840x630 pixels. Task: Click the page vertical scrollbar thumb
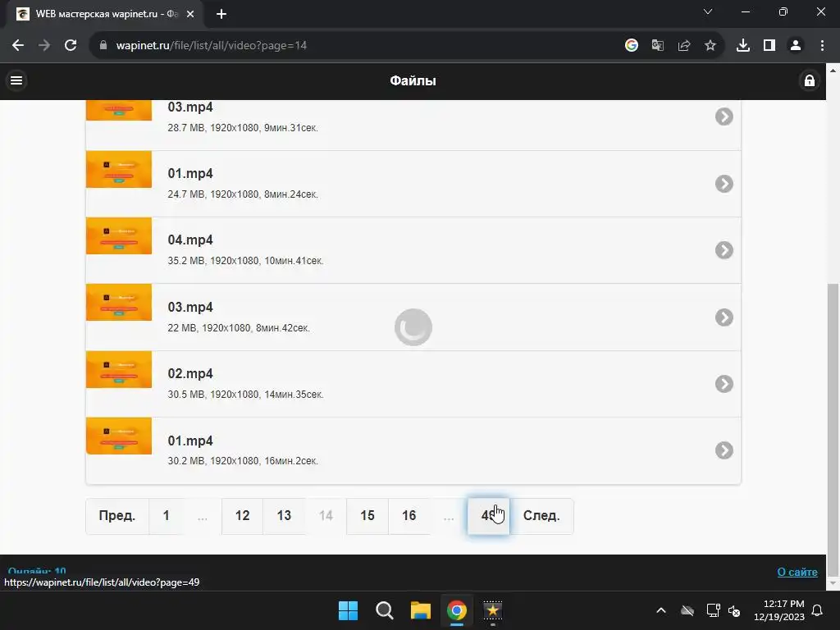point(833,428)
